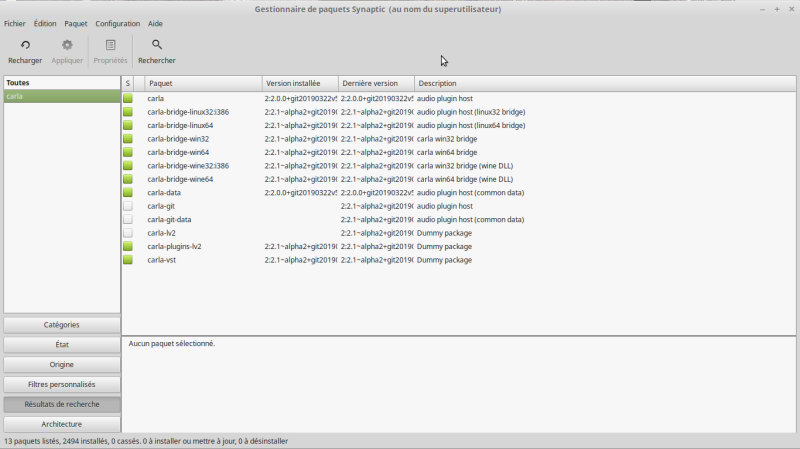This screenshot has width=800, height=449.
Task: Switch to the Architecture filter view
Action: pos(62,425)
